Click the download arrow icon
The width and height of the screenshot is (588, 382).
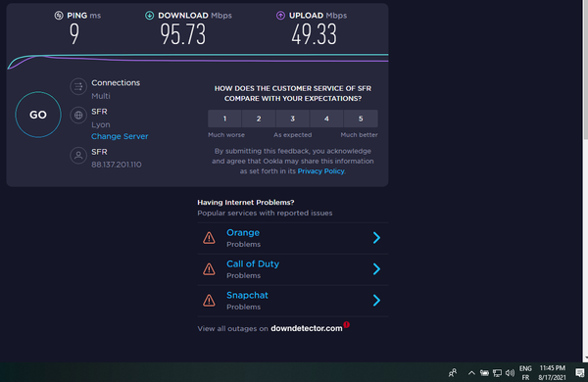(149, 16)
